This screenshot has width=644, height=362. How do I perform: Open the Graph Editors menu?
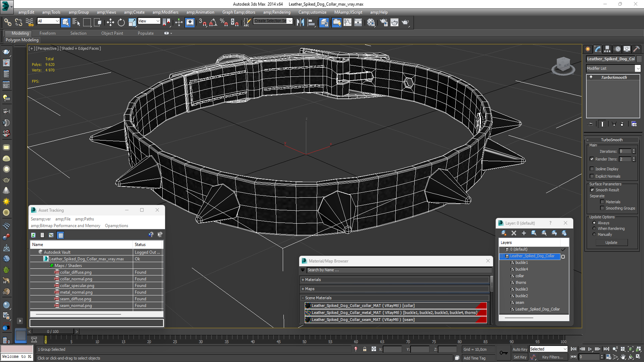tap(238, 12)
